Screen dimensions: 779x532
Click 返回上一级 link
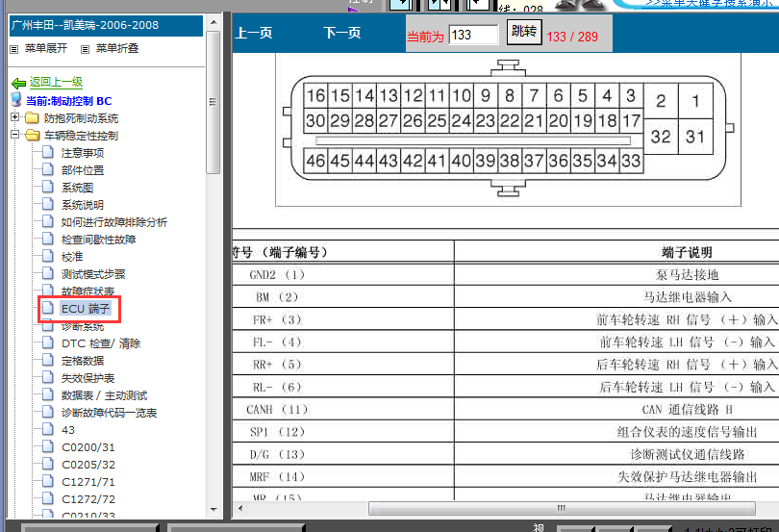[56, 82]
